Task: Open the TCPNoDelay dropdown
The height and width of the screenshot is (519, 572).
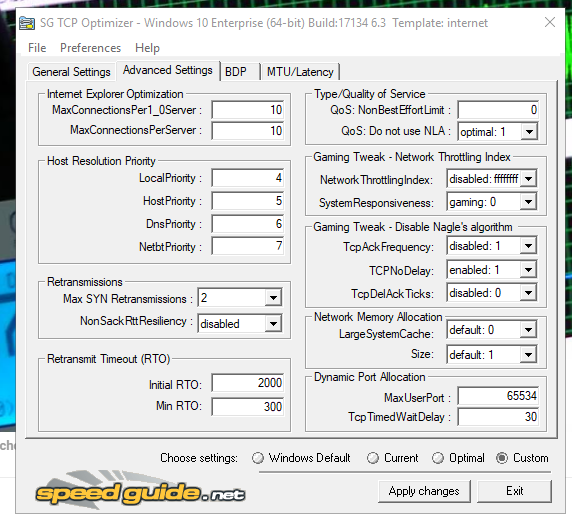Action: point(528,270)
